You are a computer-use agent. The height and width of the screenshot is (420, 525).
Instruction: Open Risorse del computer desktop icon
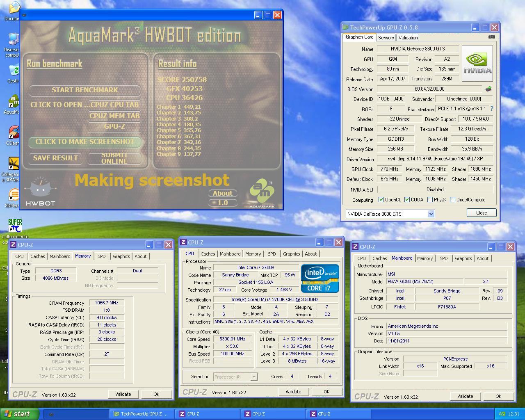13,39
